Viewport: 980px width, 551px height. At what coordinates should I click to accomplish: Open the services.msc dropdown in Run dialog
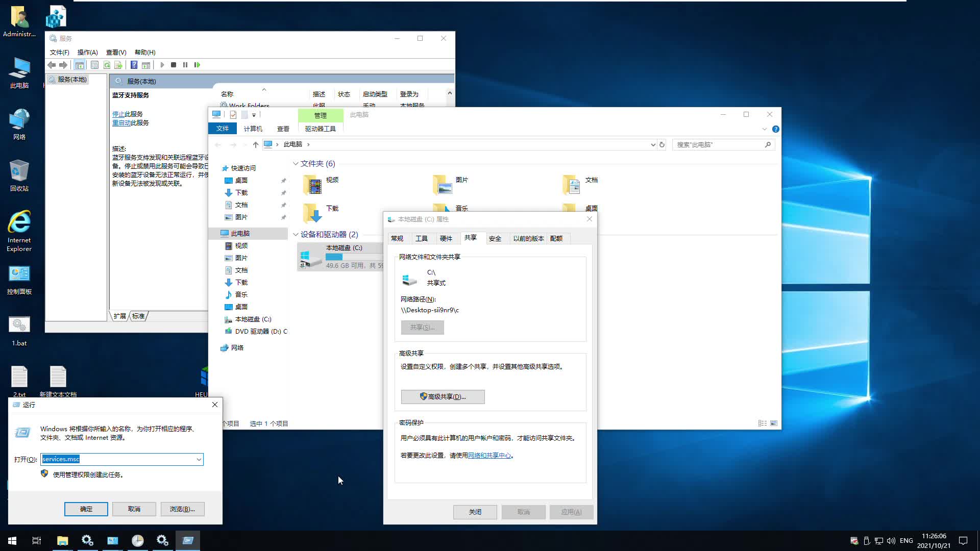(199, 459)
